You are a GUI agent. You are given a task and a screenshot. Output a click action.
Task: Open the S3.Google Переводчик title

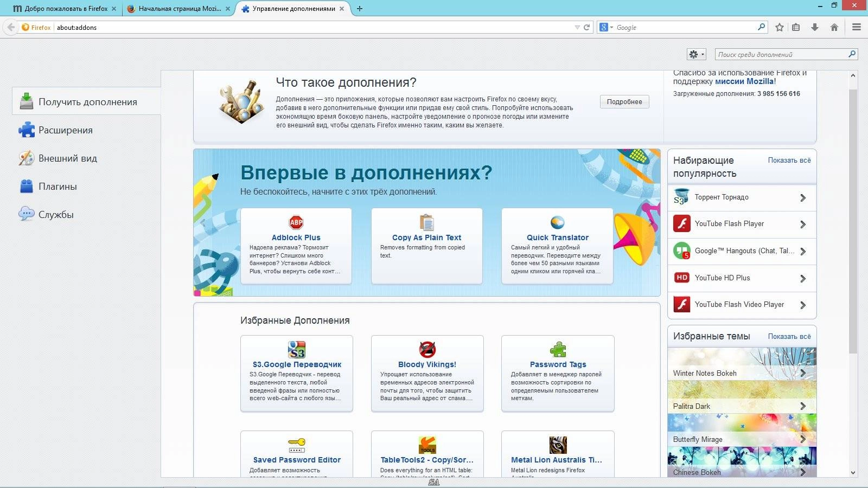point(297,364)
